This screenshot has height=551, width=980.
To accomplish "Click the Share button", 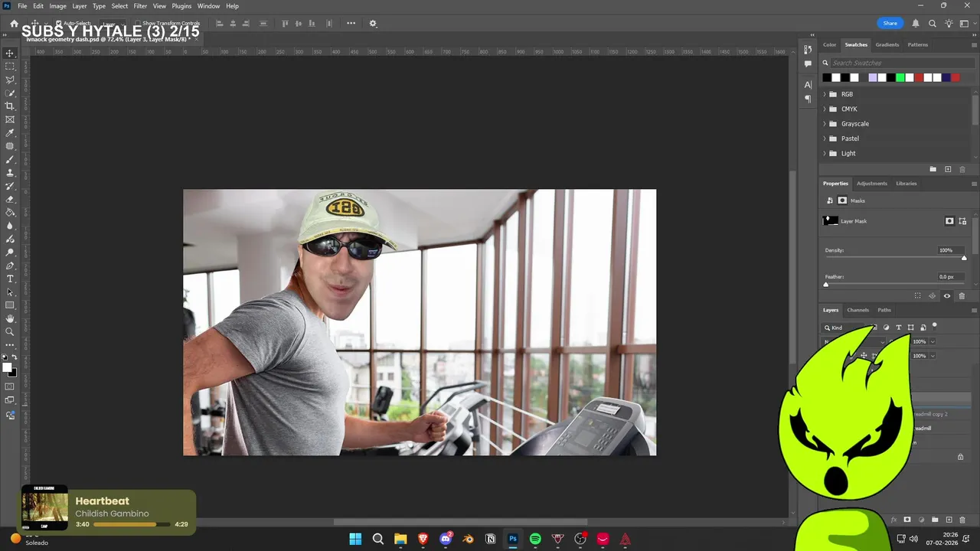I will click(890, 23).
